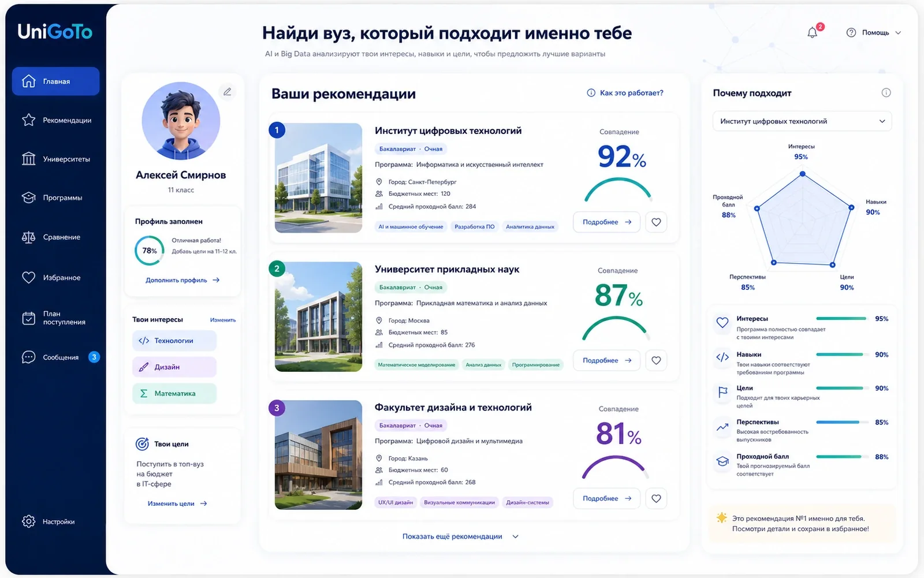Image resolution: width=924 pixels, height=578 pixels.
Task: Click the UX/UI дизайн tag
Action: coord(396,502)
